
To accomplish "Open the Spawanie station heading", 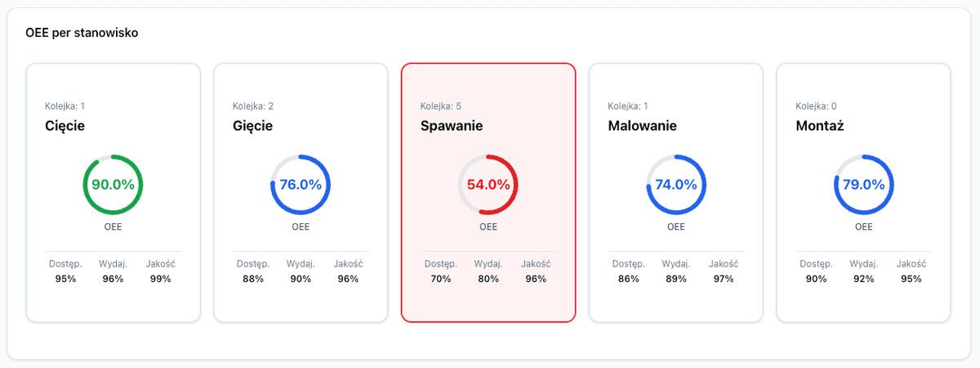I will coord(452,126).
